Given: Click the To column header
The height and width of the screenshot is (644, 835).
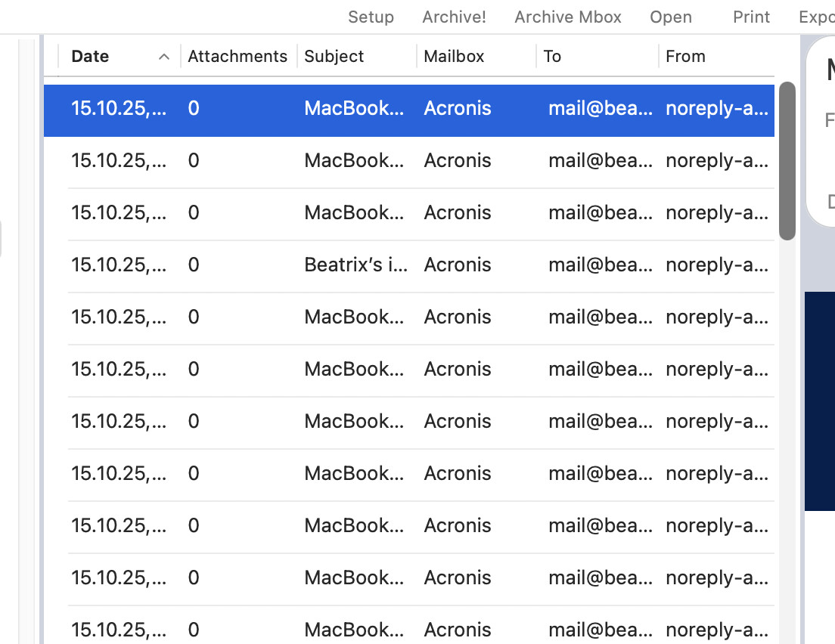Looking at the screenshot, I should 552,56.
